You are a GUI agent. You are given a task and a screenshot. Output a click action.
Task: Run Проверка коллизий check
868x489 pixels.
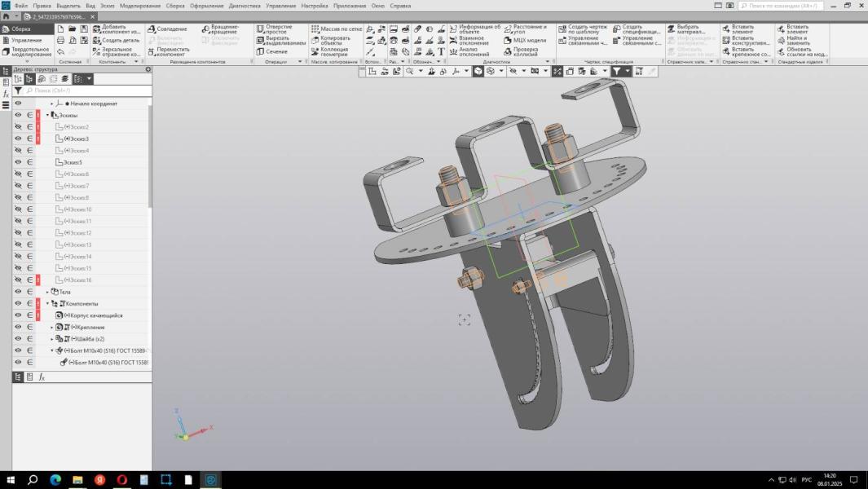pyautogui.click(x=521, y=51)
